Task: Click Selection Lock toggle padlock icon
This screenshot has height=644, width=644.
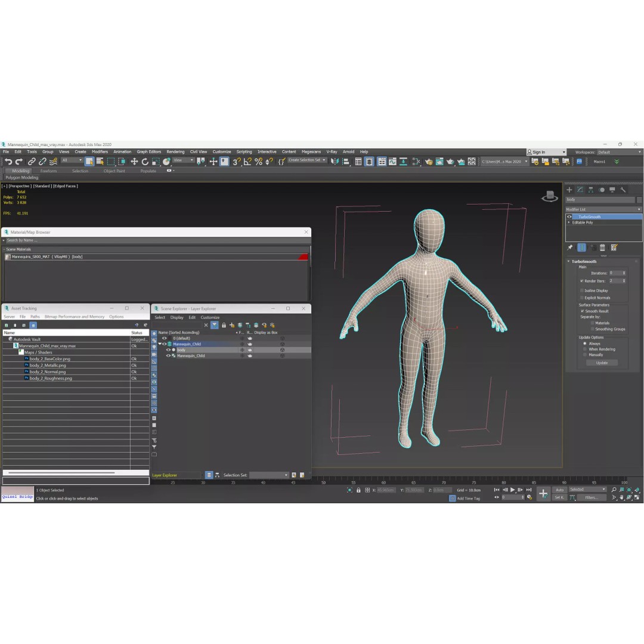Action: tap(358, 490)
